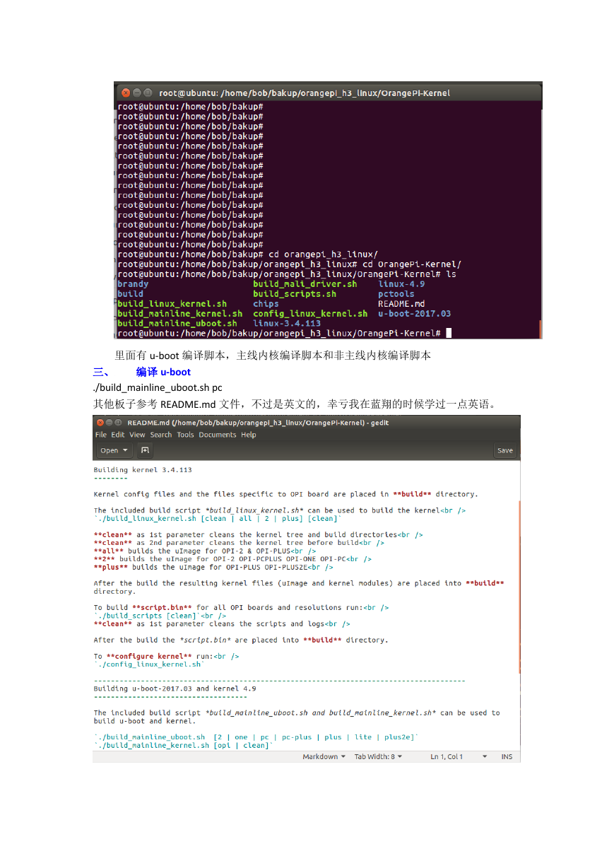Image resolution: width=614 pixels, height=868 pixels.
Task: Close the terminal window
Action: tap(126, 93)
